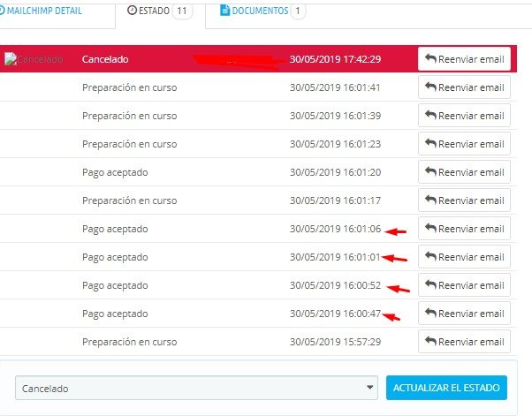The width and height of the screenshot is (532, 416).
Task: Select Preparación en curso at 15:57:29
Action: 129,342
